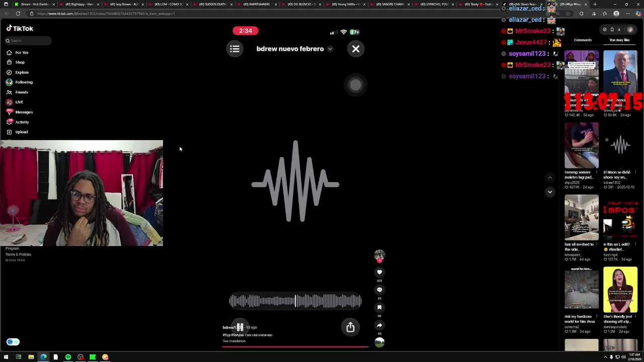Open the LIVE section

15,102
